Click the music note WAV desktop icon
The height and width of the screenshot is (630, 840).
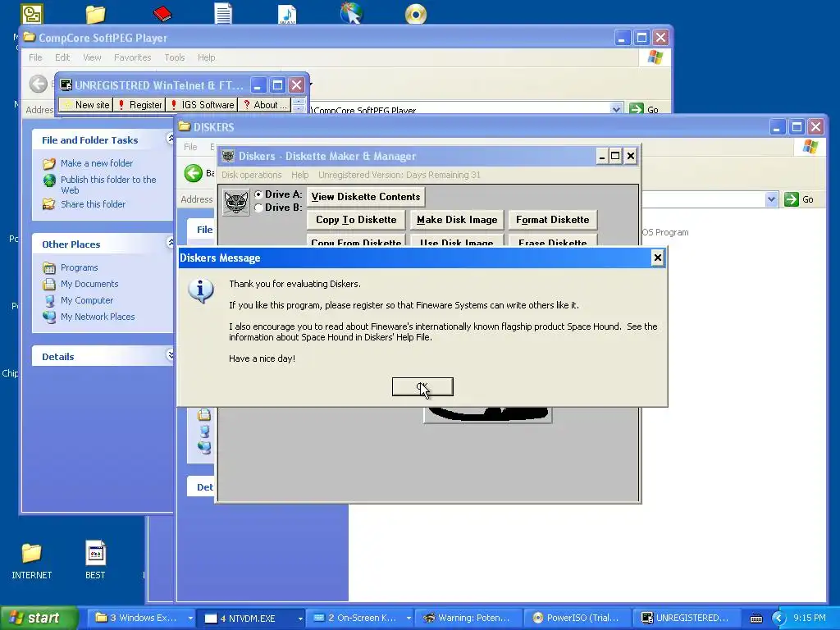287,13
